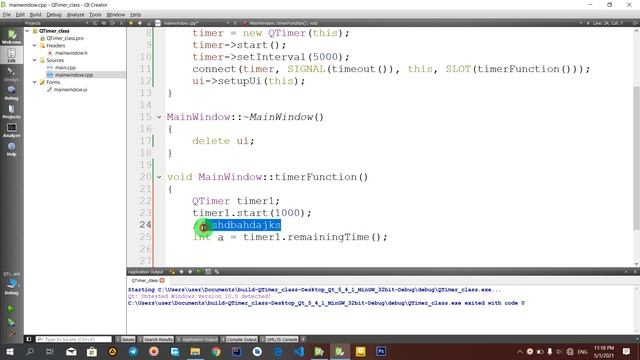
Task: Open the Help menu
Action: pyautogui.click(x=136, y=15)
